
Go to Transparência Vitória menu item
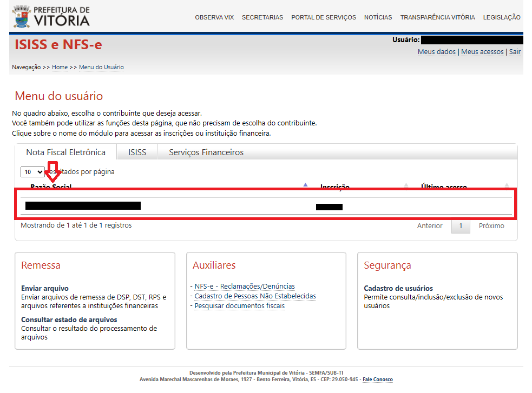[x=437, y=17]
